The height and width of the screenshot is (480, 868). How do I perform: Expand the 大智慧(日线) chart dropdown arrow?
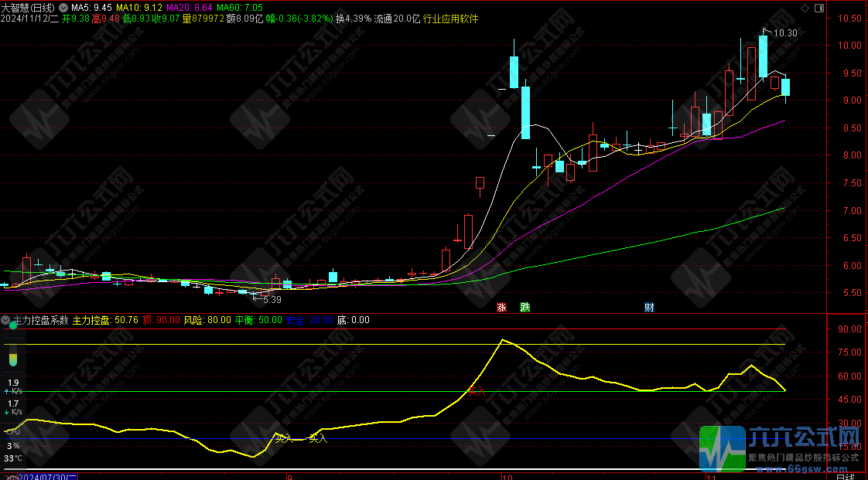(63, 8)
